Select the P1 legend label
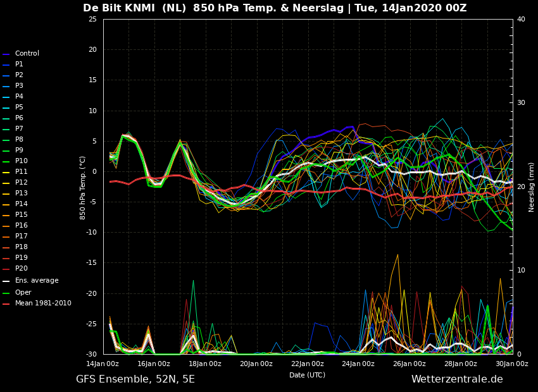 pos(19,64)
